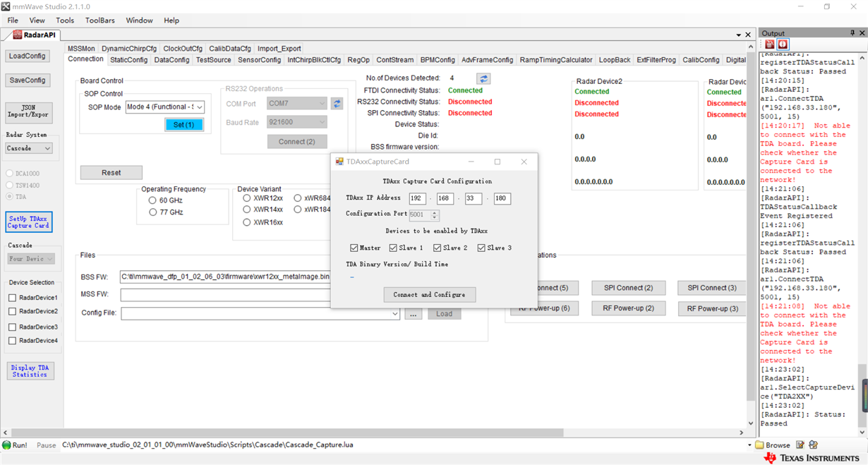Click the RadarAPI tab icon
The height and width of the screenshot is (465, 868).
[18, 35]
